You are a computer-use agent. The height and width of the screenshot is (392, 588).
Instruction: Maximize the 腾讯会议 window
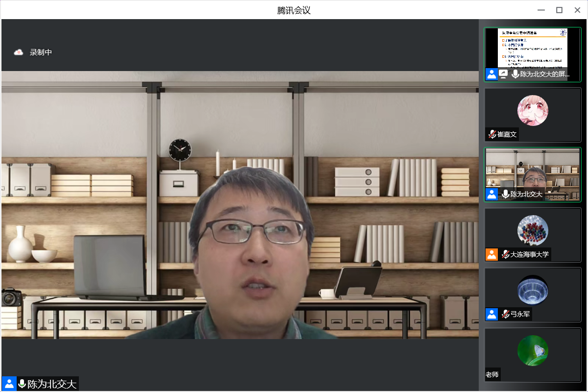coord(559,10)
